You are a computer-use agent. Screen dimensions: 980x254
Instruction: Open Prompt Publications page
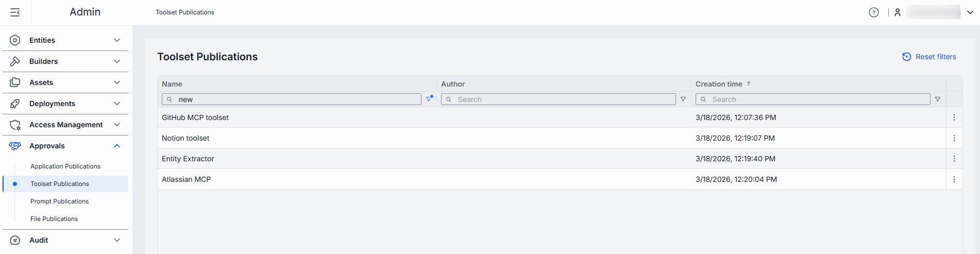[59, 201]
